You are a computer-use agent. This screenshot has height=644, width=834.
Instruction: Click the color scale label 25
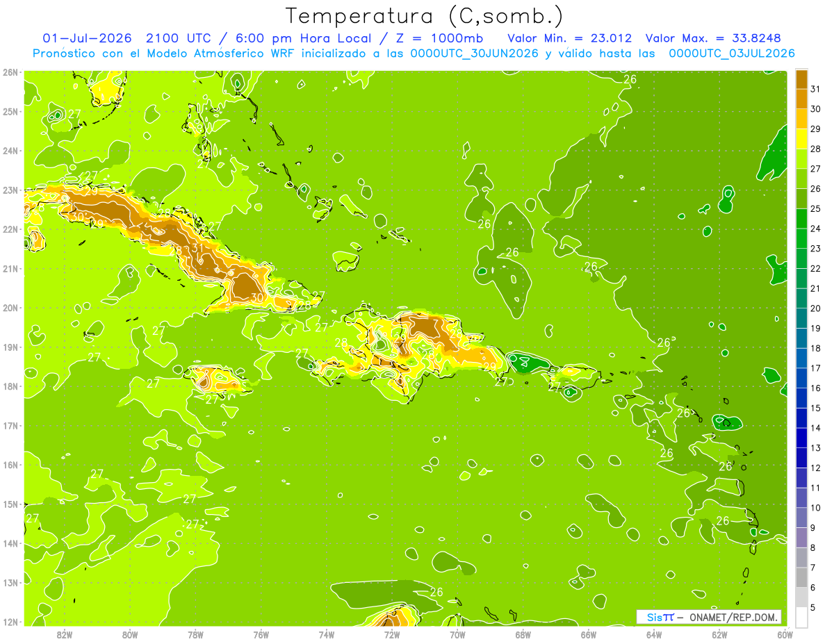pos(816,208)
